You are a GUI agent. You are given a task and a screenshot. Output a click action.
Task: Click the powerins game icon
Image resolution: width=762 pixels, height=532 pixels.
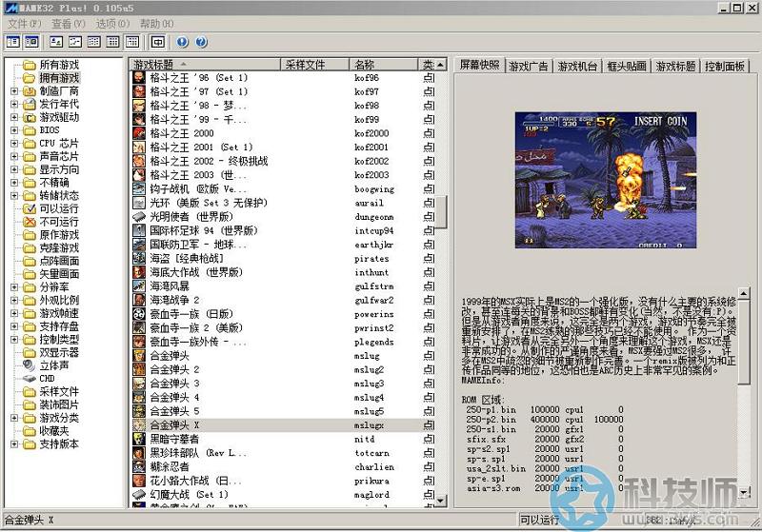click(x=139, y=314)
